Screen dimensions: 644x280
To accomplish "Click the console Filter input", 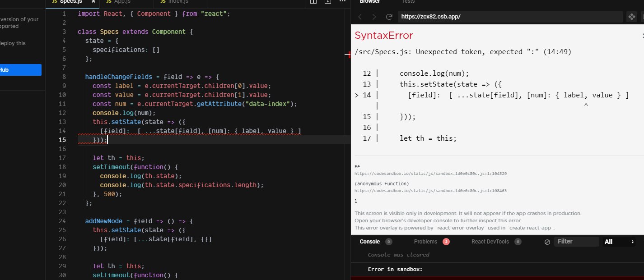I will [x=576, y=242].
